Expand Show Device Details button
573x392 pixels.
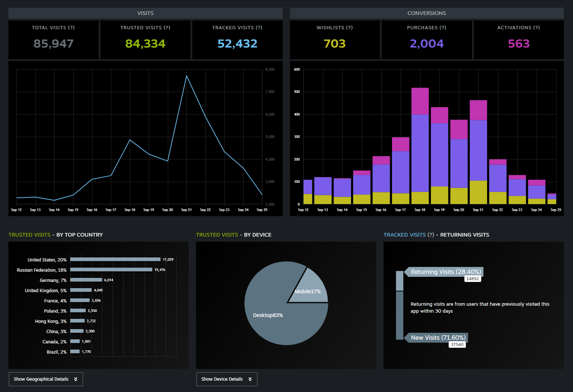(227, 379)
